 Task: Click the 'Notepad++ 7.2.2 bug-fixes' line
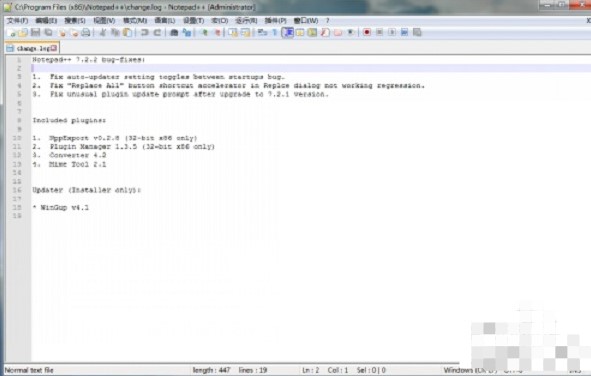[88, 60]
